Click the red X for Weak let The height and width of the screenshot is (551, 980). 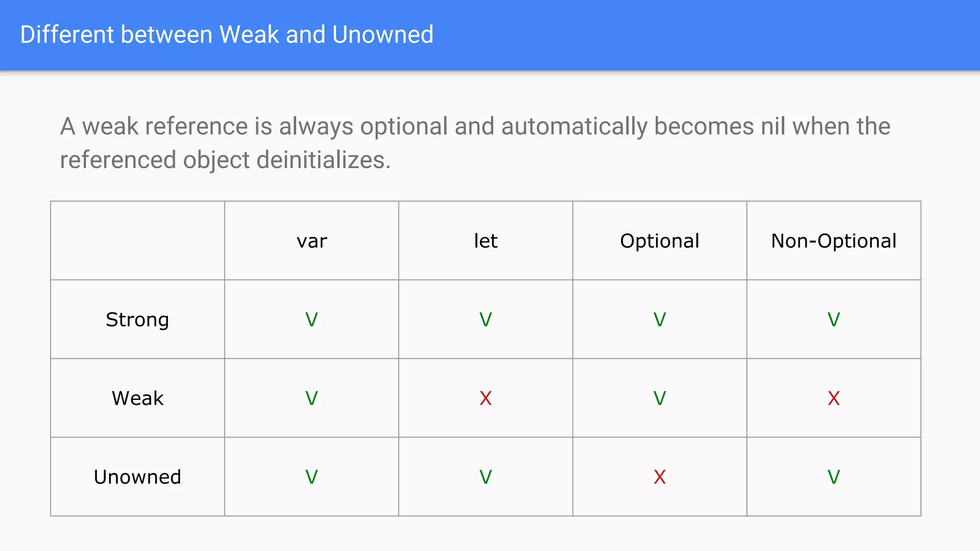(x=486, y=398)
